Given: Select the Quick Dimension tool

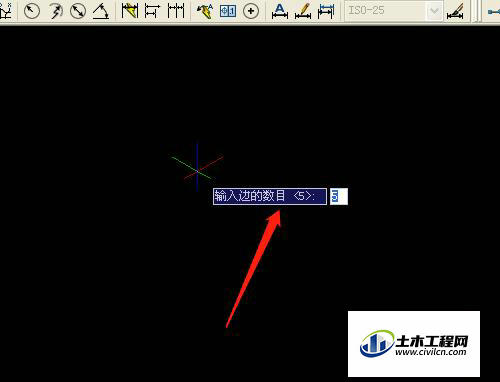Looking at the screenshot, I should click(130, 11).
